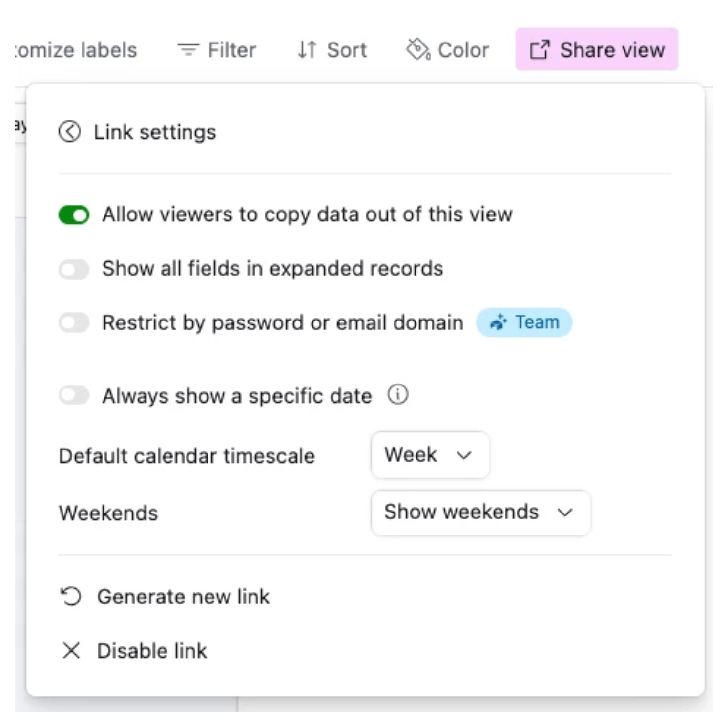Click the X icon beside Disable link

pos(71,651)
